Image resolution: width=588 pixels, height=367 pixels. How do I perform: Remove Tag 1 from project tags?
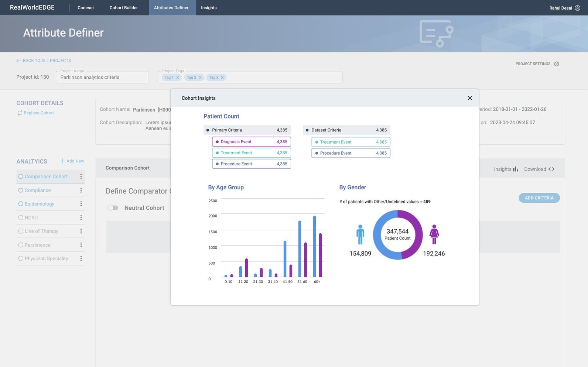pyautogui.click(x=178, y=78)
